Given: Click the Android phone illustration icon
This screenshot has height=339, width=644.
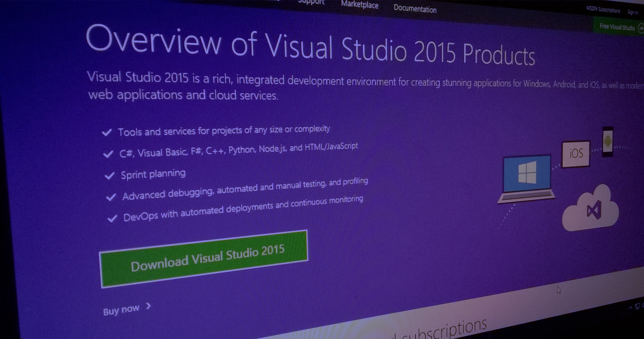Looking at the screenshot, I should pyautogui.click(x=608, y=142).
